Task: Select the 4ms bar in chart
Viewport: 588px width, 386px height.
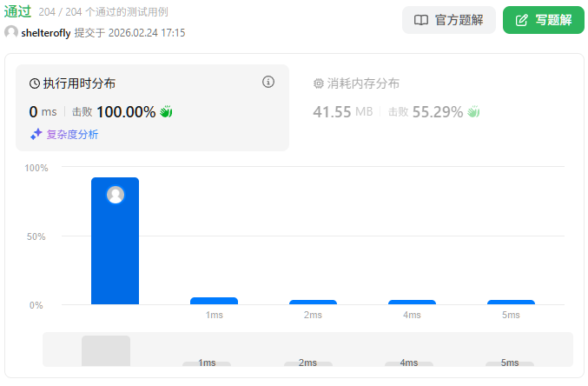Action: click(412, 302)
